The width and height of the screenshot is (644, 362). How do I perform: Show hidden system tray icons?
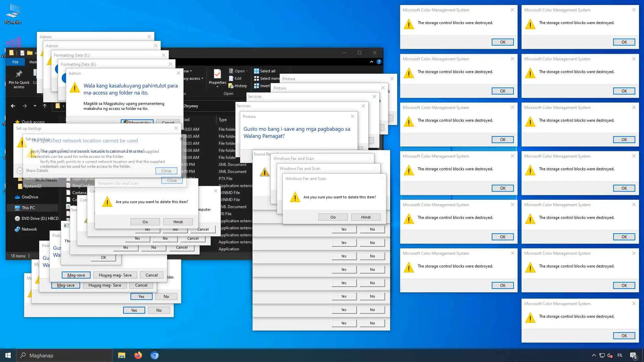pos(594,355)
